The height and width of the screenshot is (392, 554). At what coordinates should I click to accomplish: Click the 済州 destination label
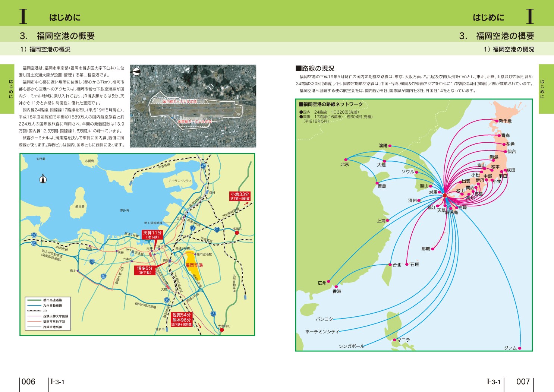click(x=412, y=200)
